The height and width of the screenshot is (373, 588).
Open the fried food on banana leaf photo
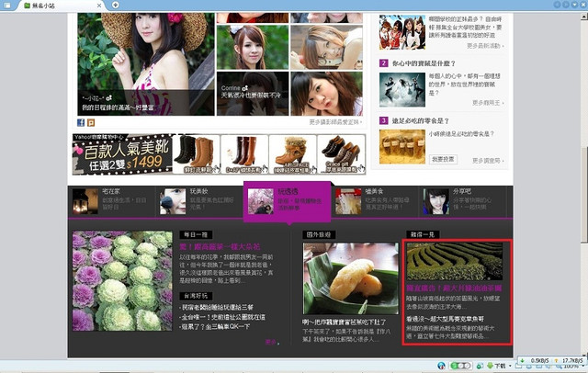(x=351, y=278)
